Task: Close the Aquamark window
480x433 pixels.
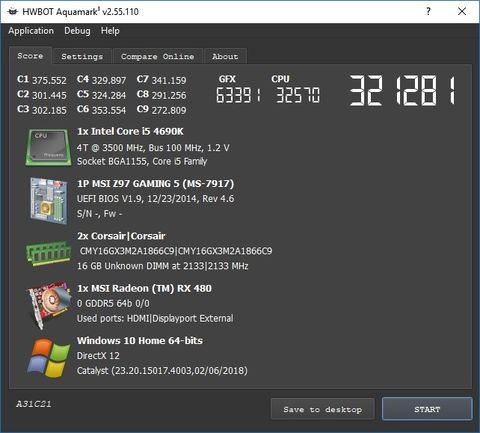Action: [x=462, y=11]
